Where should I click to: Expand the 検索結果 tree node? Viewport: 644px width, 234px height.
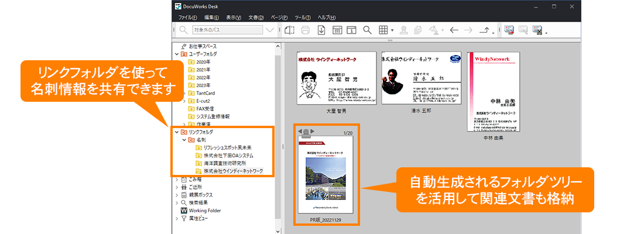(x=177, y=203)
